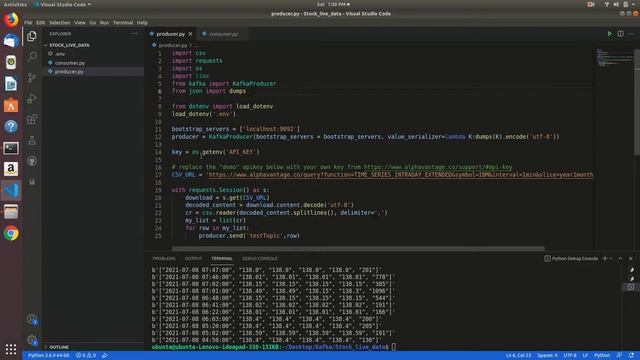This screenshot has height=360, width=640.
Task: Add a new terminal with plus icon
Action: pos(605,258)
